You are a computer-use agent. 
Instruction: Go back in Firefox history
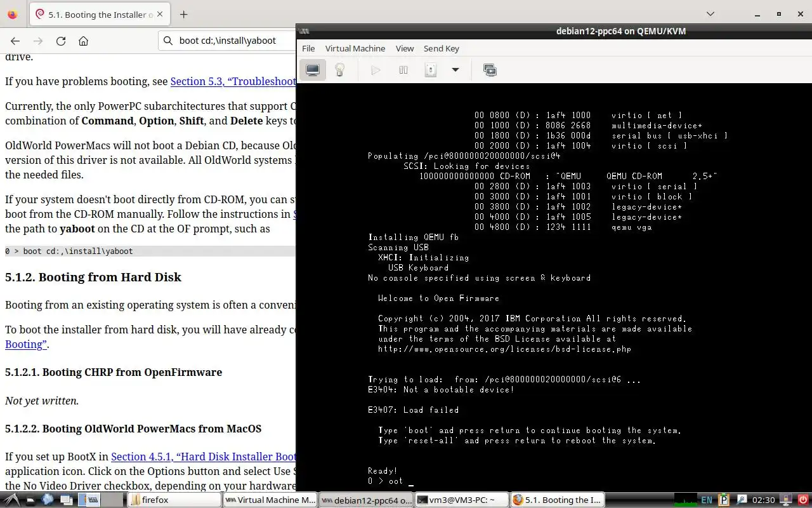pyautogui.click(x=15, y=41)
